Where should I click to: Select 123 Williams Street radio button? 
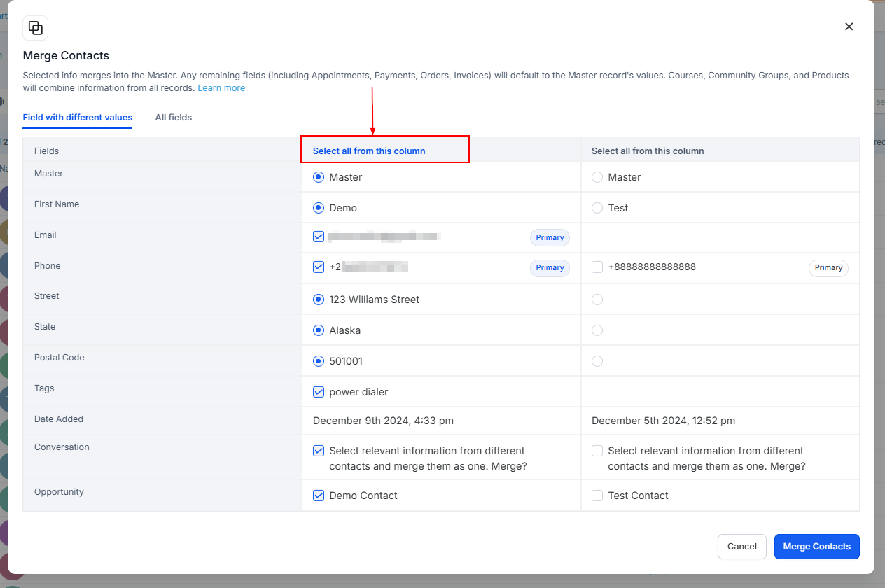(x=319, y=300)
